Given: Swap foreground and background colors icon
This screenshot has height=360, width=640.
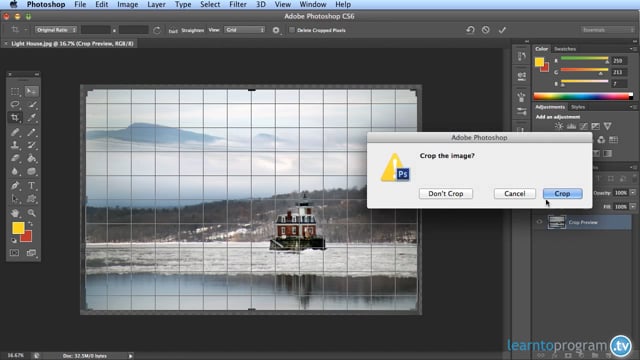Looking at the screenshot, I should 30,224.
